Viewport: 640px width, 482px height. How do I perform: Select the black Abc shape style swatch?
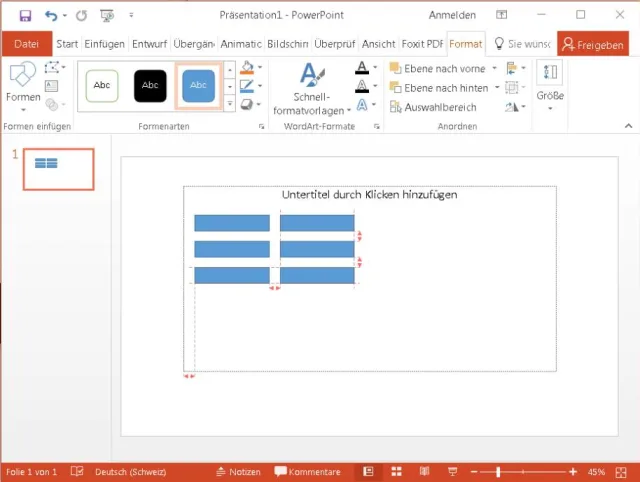pyautogui.click(x=150, y=85)
